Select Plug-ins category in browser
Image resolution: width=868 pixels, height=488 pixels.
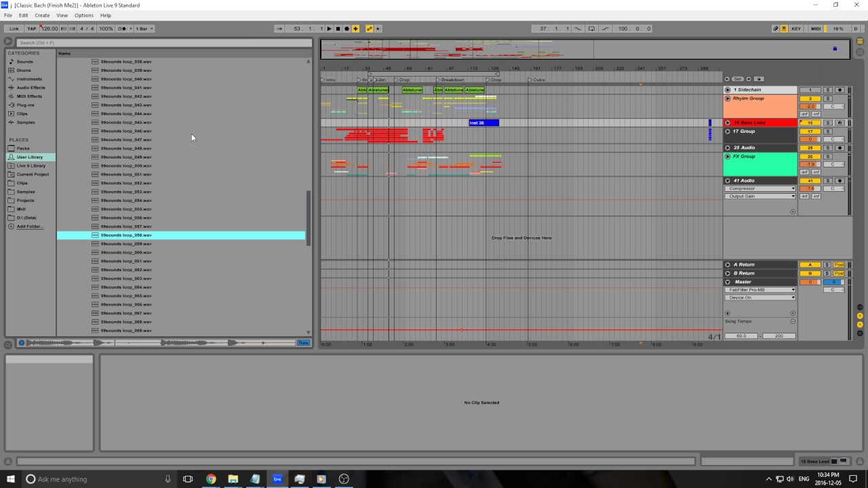pyautogui.click(x=25, y=105)
